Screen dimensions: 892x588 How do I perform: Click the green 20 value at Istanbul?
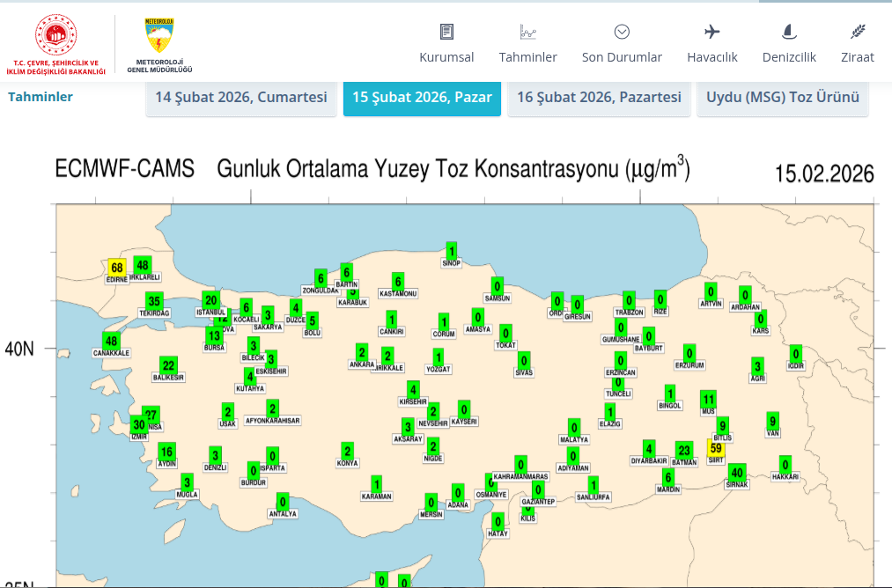[x=210, y=300]
